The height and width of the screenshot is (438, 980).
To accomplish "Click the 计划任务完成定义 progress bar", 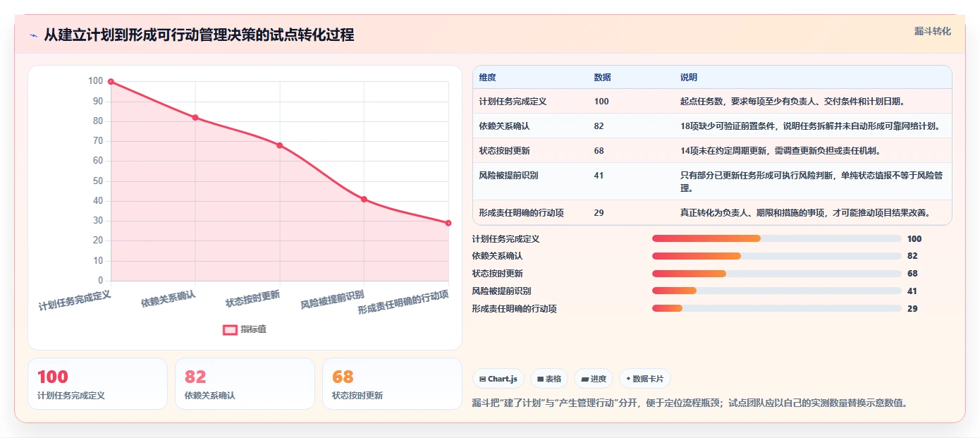I will (777, 239).
